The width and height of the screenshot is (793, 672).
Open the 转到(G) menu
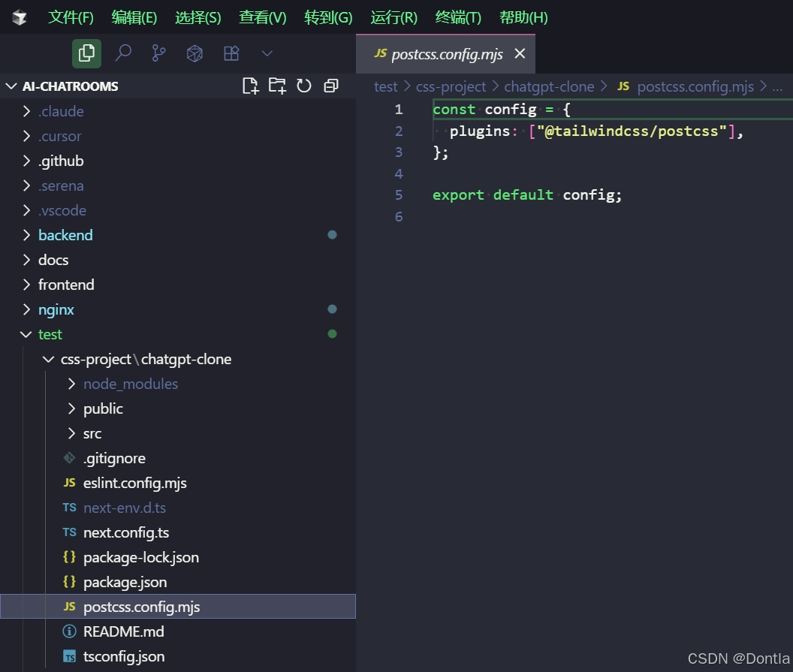pyautogui.click(x=328, y=18)
